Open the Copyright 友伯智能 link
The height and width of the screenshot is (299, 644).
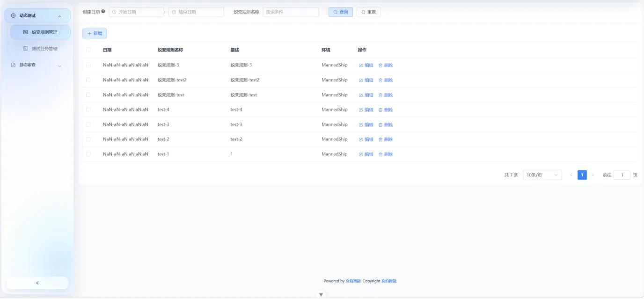[x=389, y=281]
